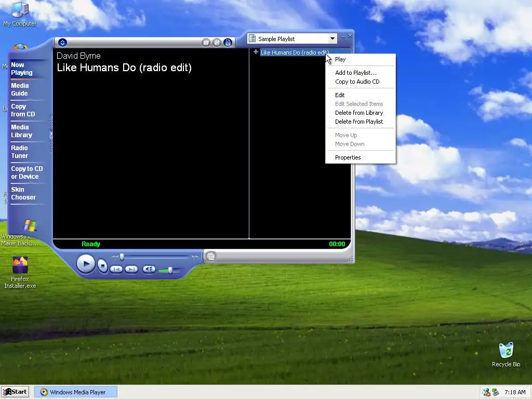
Task: Select the Recycle Bin desktop icon
Action: coord(506,354)
